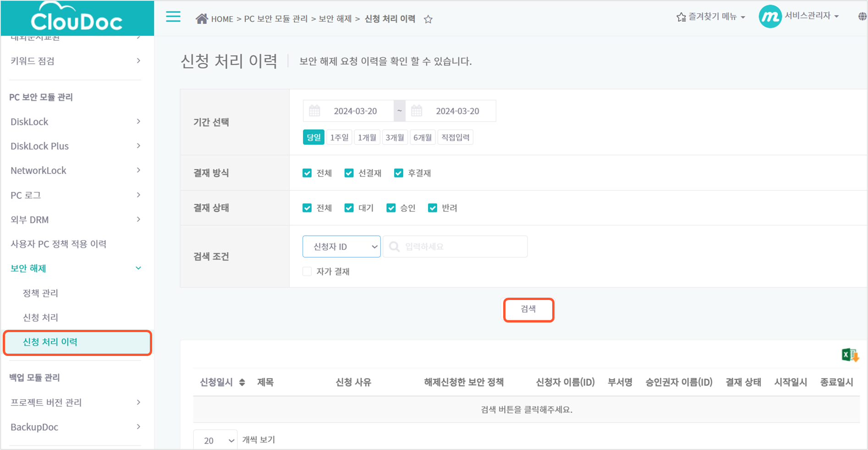Select 1개월 period button

367,137
